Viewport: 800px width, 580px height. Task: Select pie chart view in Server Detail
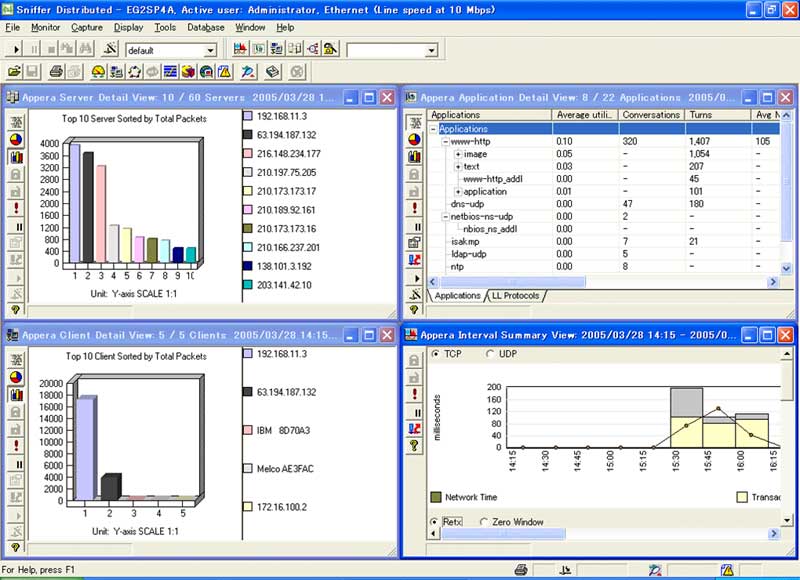(x=15, y=139)
